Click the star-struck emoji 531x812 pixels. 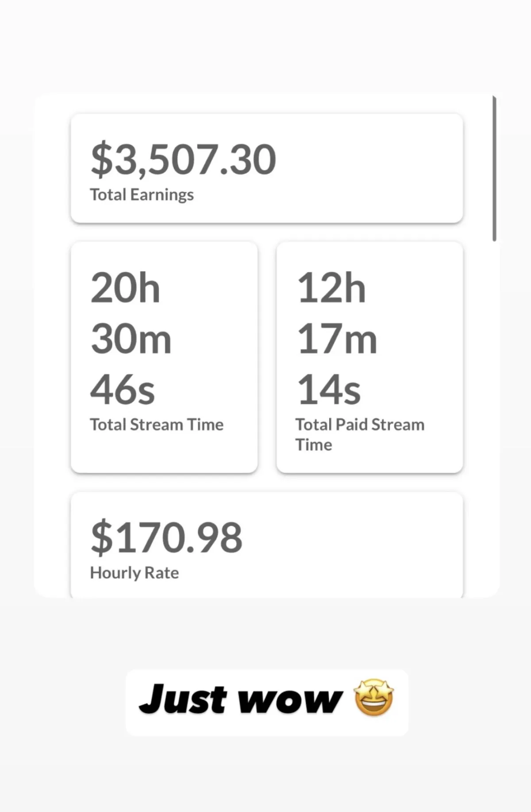click(374, 697)
